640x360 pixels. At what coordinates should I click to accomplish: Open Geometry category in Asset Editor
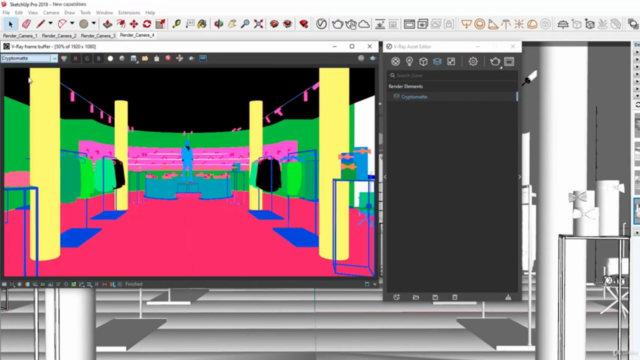pos(423,62)
